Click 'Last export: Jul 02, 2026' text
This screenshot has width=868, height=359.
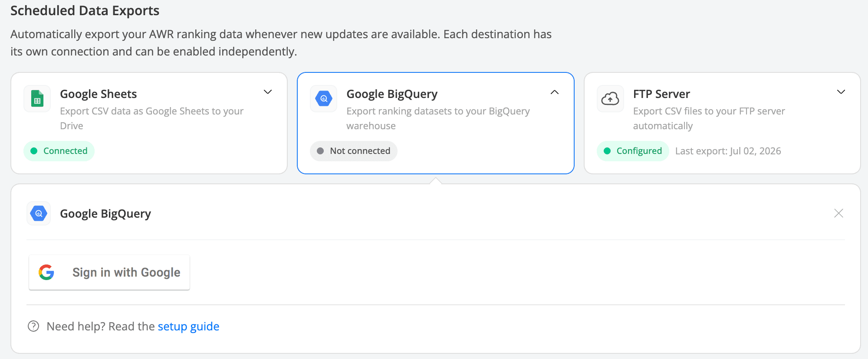coord(728,151)
